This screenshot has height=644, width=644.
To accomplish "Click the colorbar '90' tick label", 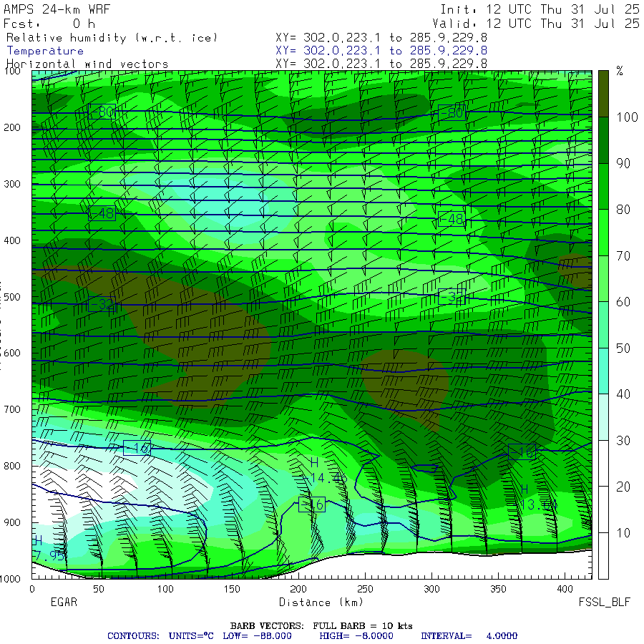I will click(623, 163).
